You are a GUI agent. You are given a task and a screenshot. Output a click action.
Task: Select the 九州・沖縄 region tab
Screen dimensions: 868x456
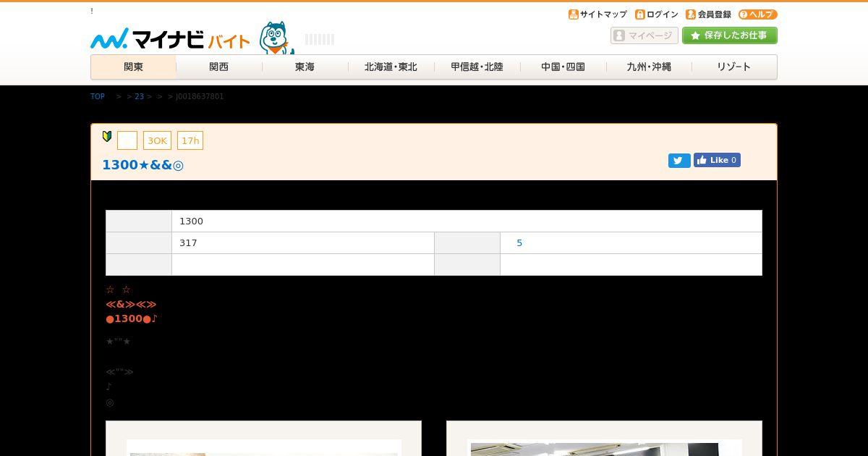point(649,67)
